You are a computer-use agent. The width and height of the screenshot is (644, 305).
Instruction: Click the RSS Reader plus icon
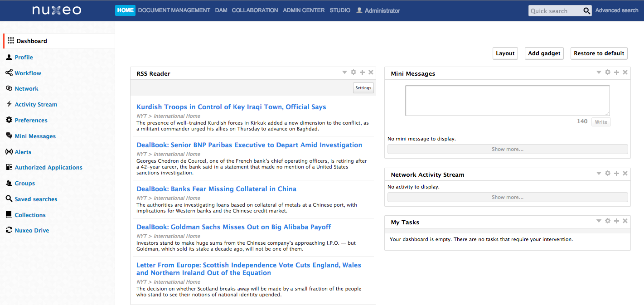click(x=362, y=73)
